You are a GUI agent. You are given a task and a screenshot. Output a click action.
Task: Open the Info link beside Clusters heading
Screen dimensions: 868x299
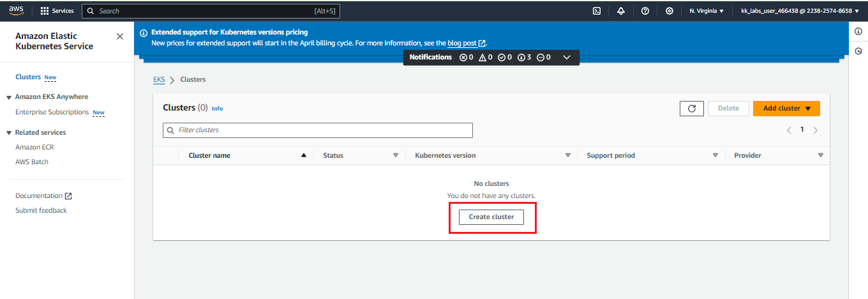[x=217, y=109]
